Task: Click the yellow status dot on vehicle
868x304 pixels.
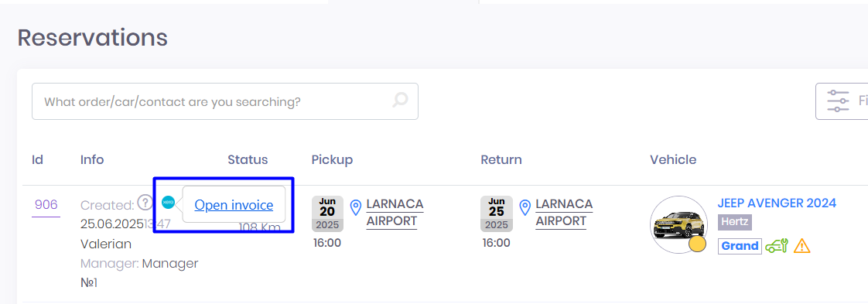Action: click(x=698, y=244)
